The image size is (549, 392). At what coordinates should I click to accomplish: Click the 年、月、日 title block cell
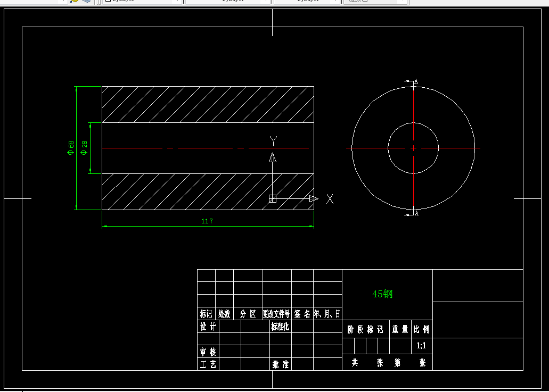(327, 314)
